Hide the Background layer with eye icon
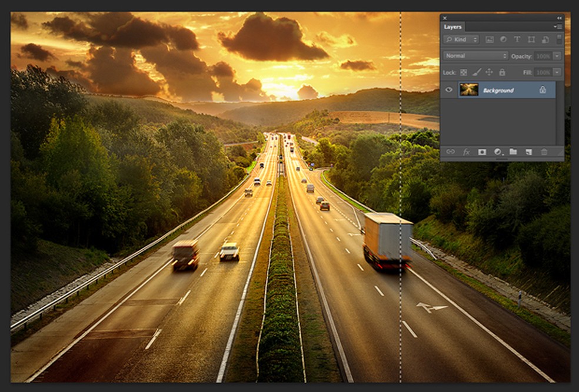The height and width of the screenshot is (392, 579). pos(450,90)
